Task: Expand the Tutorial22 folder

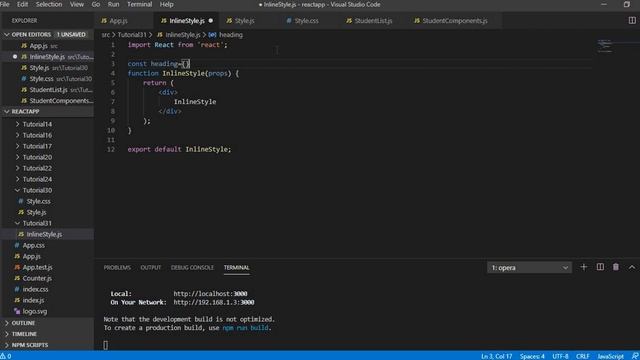Action: tap(17, 168)
